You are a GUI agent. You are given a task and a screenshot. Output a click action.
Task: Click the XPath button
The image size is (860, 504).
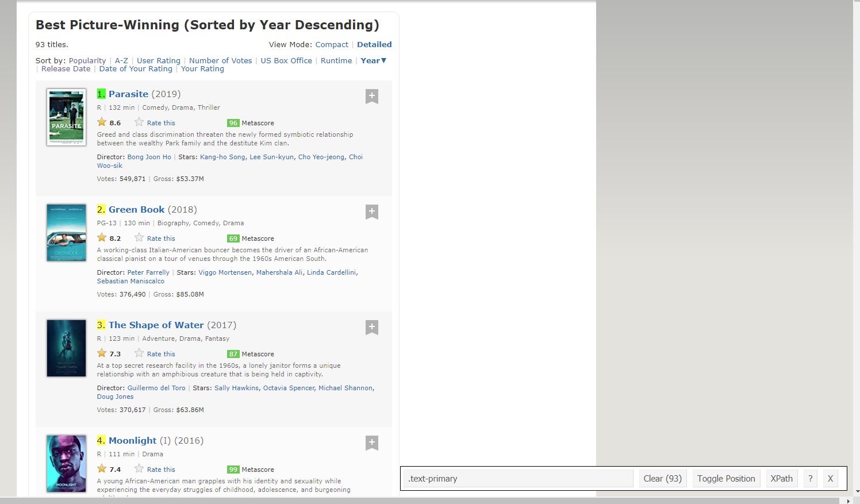click(781, 478)
